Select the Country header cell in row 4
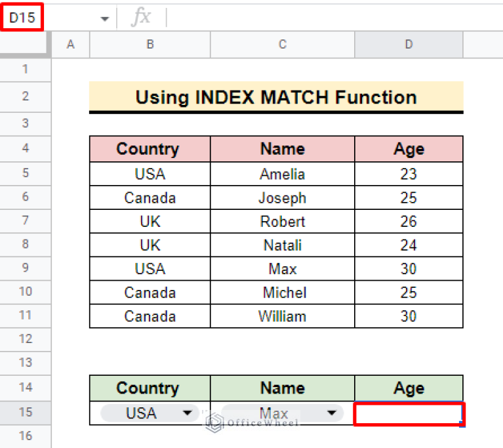The height and width of the screenshot is (448, 503). click(x=150, y=149)
